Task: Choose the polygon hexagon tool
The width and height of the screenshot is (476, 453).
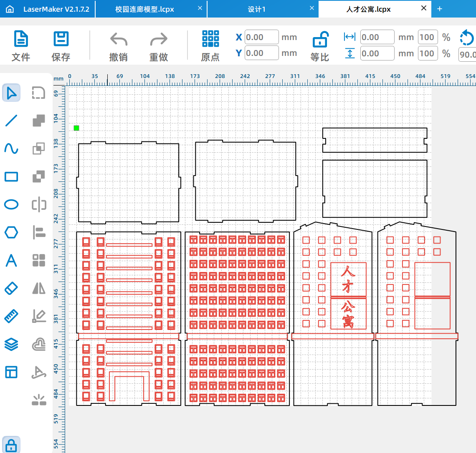Action: [12, 233]
